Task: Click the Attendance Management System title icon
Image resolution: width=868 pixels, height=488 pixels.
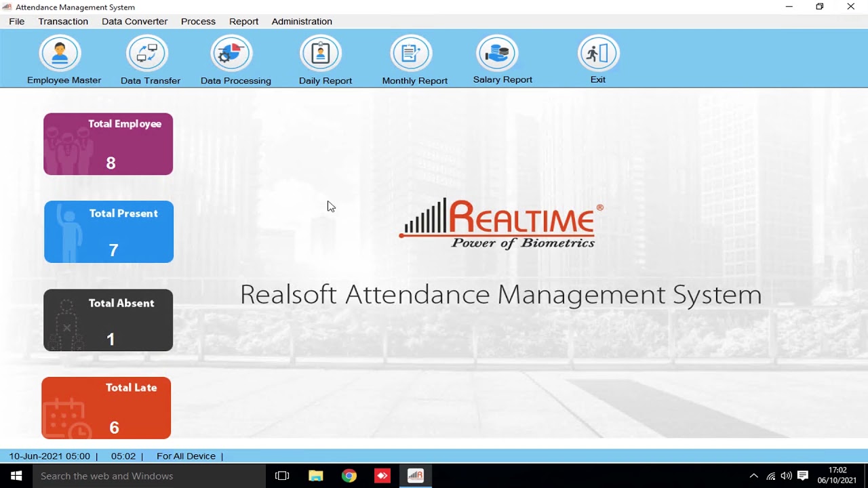Action: [7, 7]
